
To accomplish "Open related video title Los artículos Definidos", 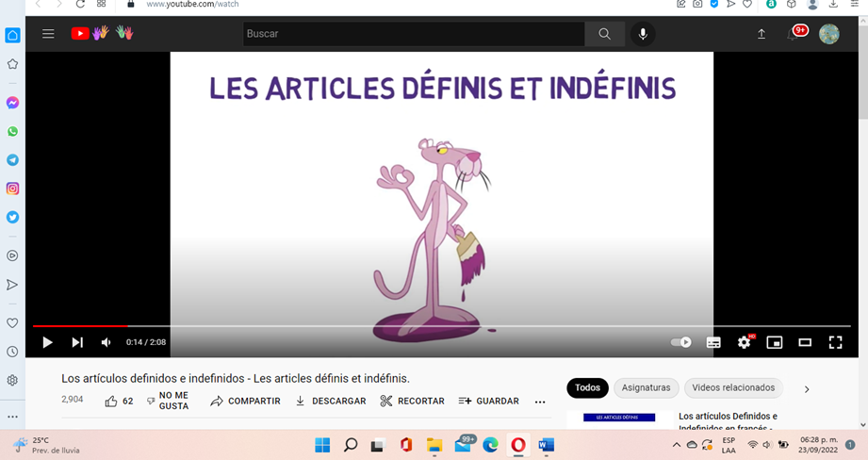I will tap(728, 421).
